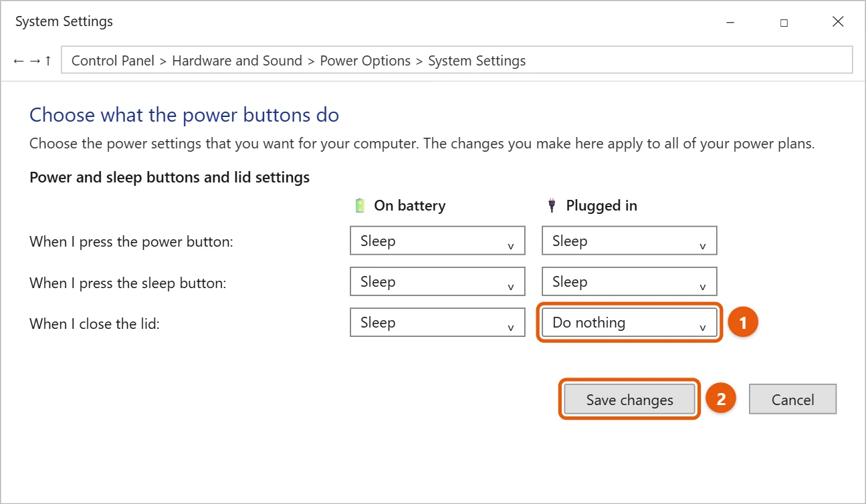Open close-the-lid dropdown under On battery
This screenshot has width=866, height=504.
coord(437,322)
